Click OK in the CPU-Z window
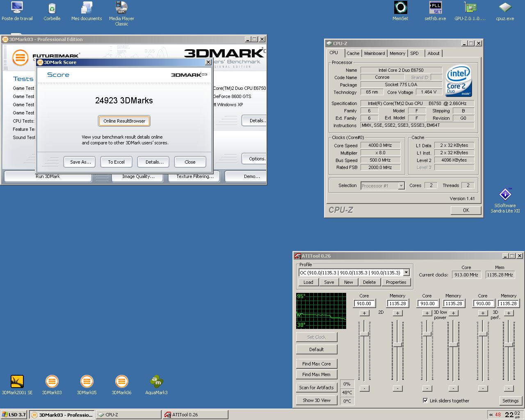Viewport: 525px width, 420px height. [466, 210]
